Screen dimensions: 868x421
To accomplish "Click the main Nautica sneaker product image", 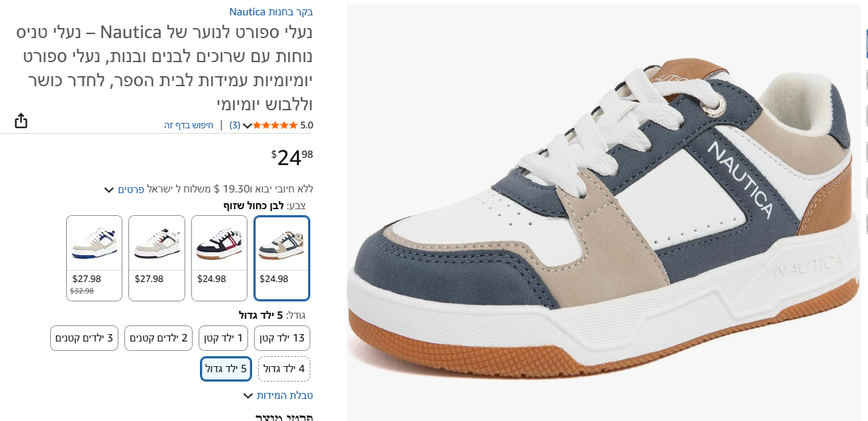I will (604, 213).
